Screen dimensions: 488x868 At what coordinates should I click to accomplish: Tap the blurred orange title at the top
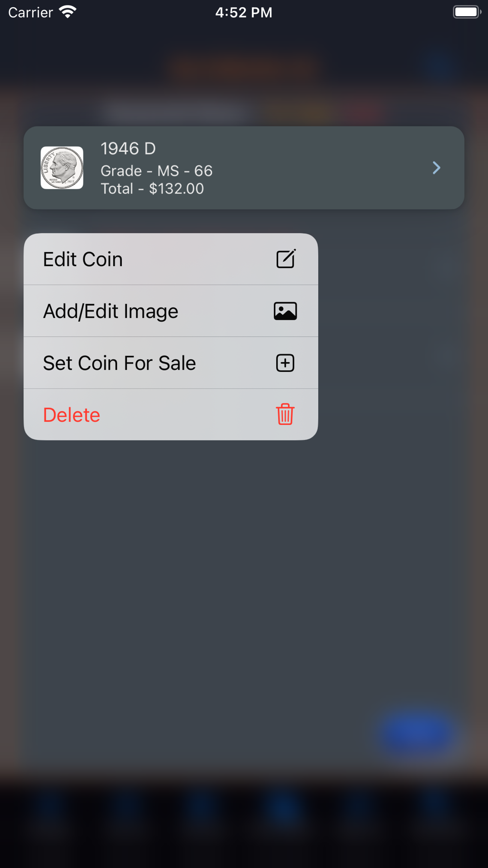(244, 67)
